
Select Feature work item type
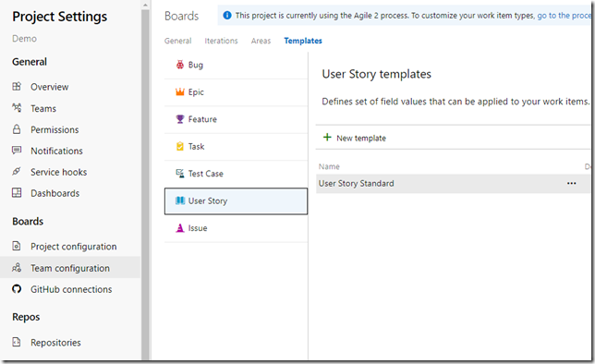point(236,119)
